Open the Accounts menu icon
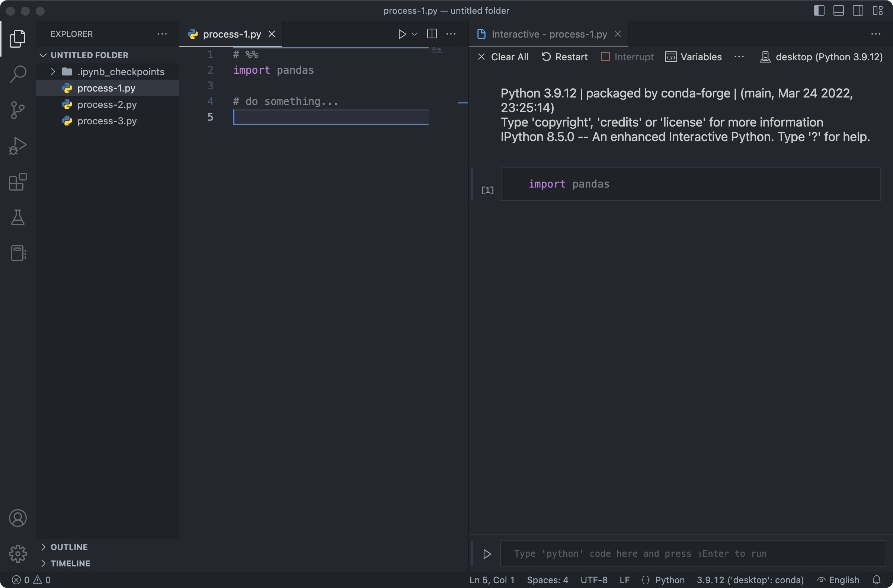893x588 pixels. click(17, 518)
